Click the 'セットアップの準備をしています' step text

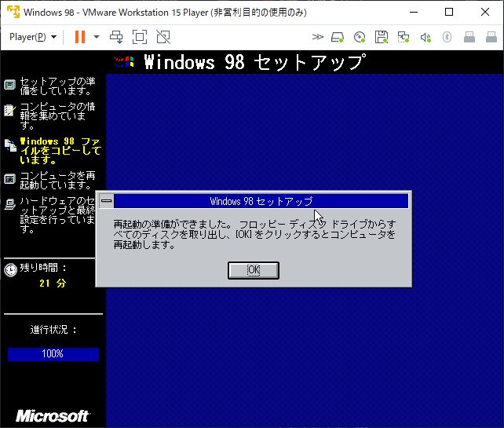[x=57, y=86]
